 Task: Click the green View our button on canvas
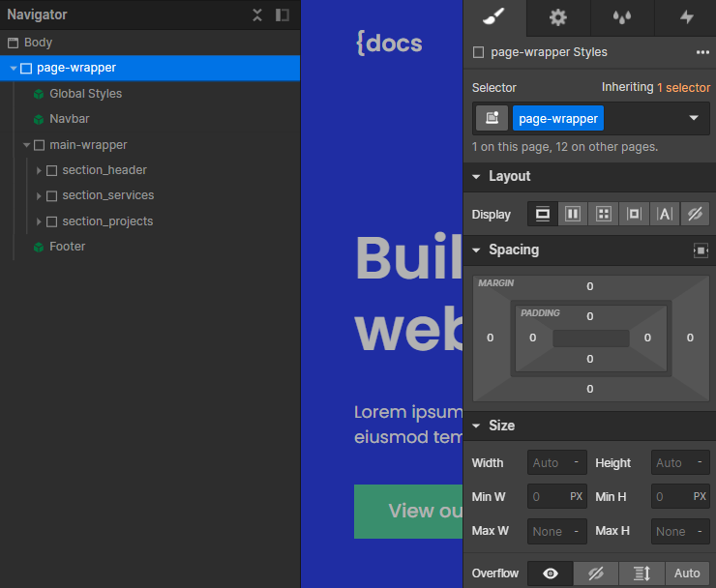pos(408,512)
